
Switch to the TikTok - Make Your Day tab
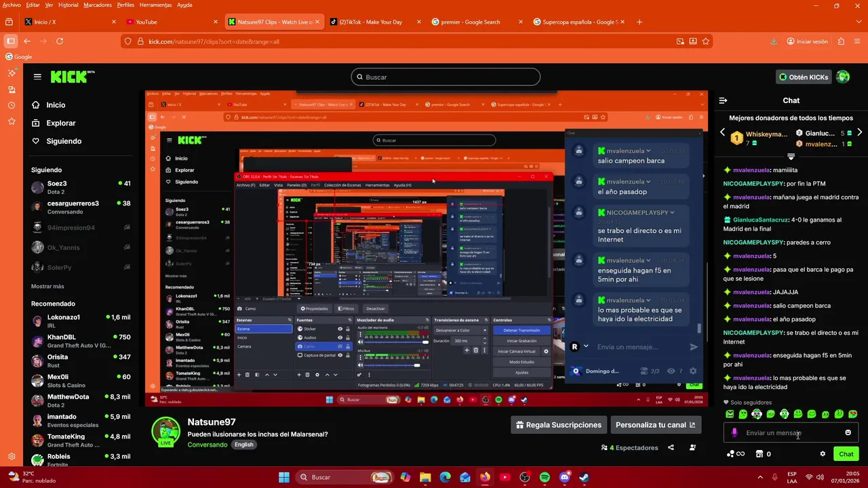point(375,22)
